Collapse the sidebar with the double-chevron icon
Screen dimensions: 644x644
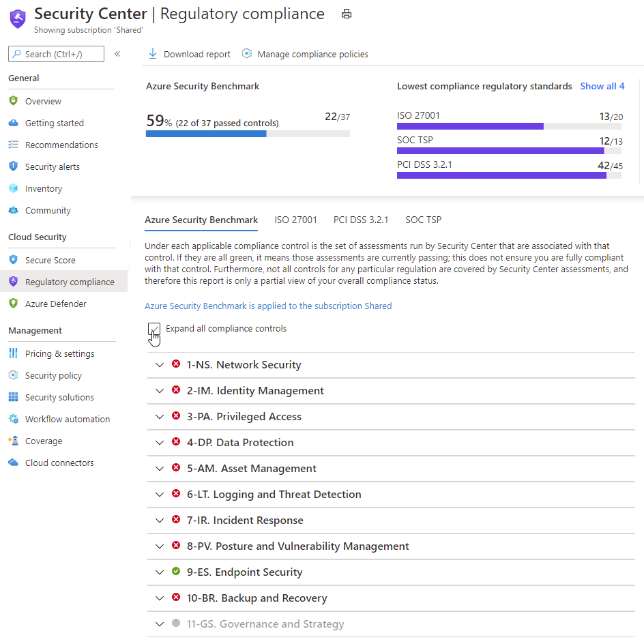tap(117, 54)
